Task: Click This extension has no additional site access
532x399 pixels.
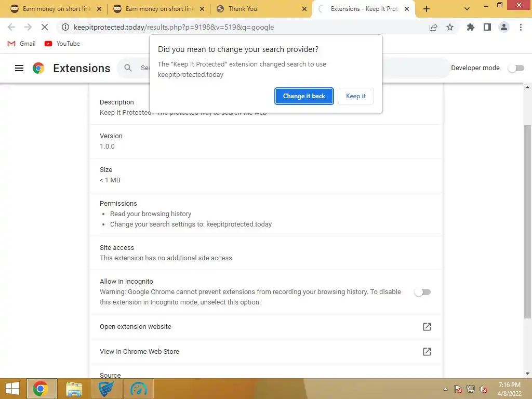Action: pyautogui.click(x=166, y=258)
